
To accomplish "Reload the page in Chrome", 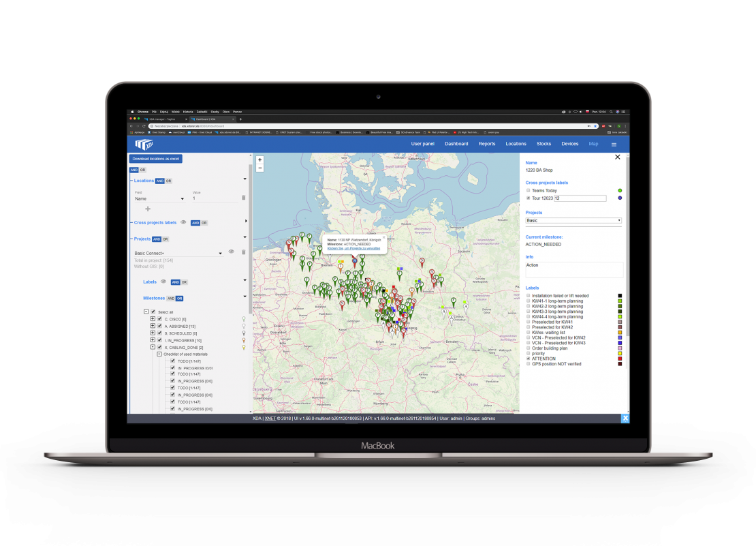I will click(x=144, y=126).
